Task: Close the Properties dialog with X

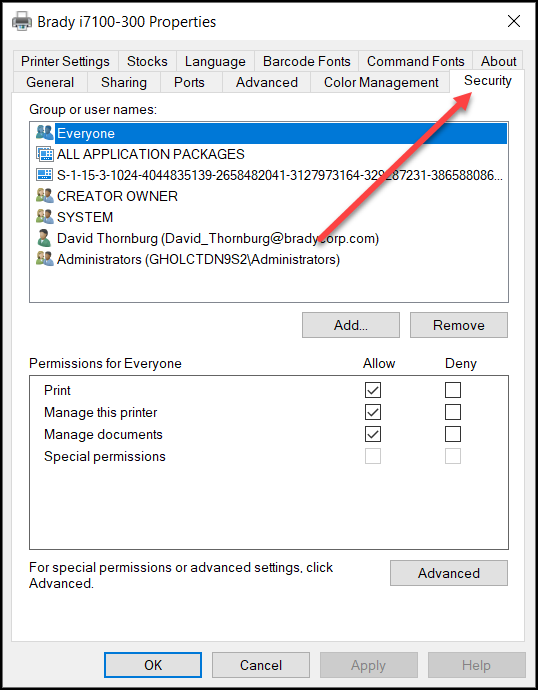Action: coord(513,21)
